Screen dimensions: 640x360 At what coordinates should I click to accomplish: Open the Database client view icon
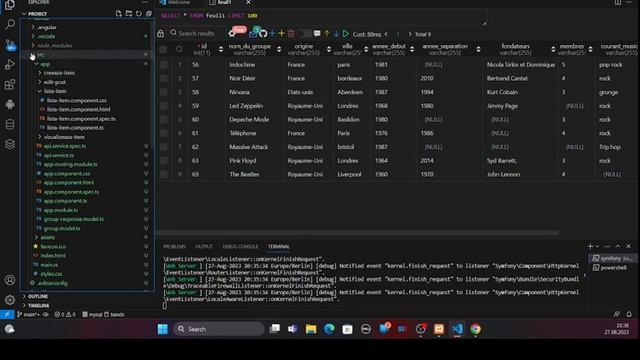click(10, 124)
